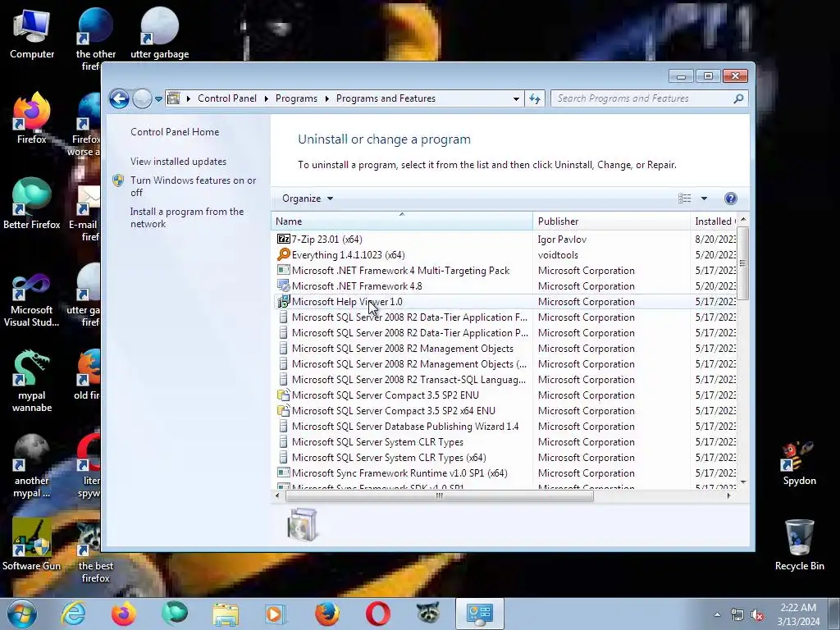Viewport: 840px width, 630px height.
Task: Click the horizontal scrollbar right arrow
Action: (728, 496)
